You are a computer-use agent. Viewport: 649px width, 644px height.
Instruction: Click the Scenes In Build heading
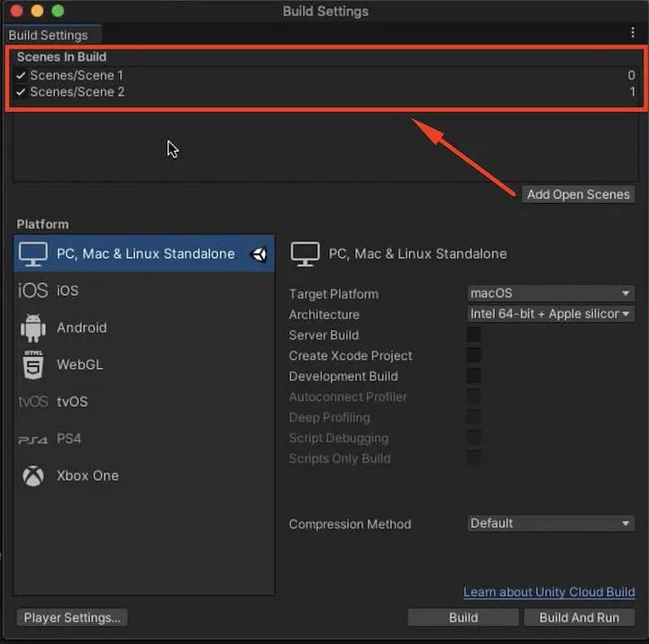pyautogui.click(x=61, y=57)
